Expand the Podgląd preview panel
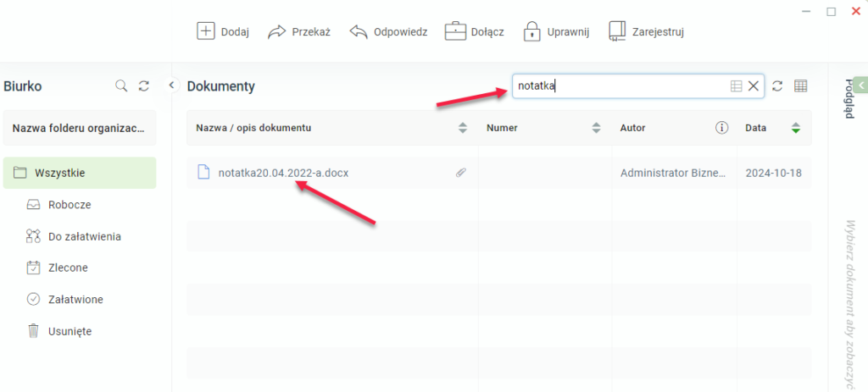The height and width of the screenshot is (392, 868). (861, 85)
